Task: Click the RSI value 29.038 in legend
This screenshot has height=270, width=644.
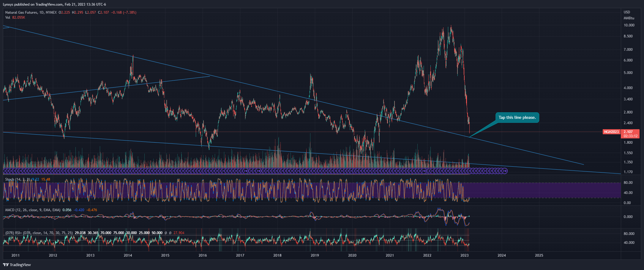Action: (80, 233)
